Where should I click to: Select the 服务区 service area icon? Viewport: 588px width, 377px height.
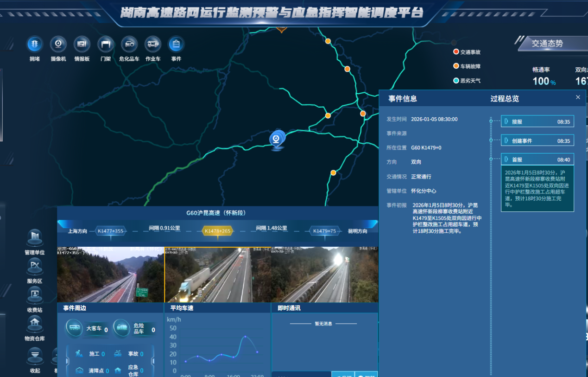pyautogui.click(x=35, y=267)
